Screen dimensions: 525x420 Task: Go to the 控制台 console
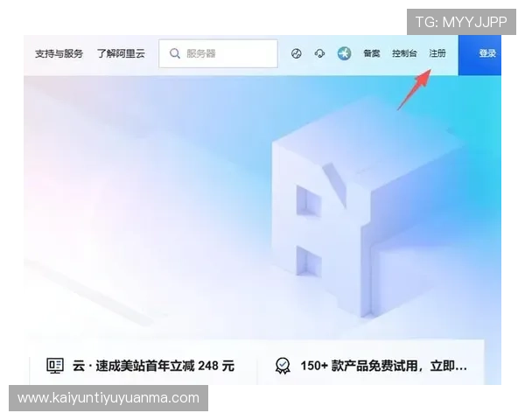[404, 53]
